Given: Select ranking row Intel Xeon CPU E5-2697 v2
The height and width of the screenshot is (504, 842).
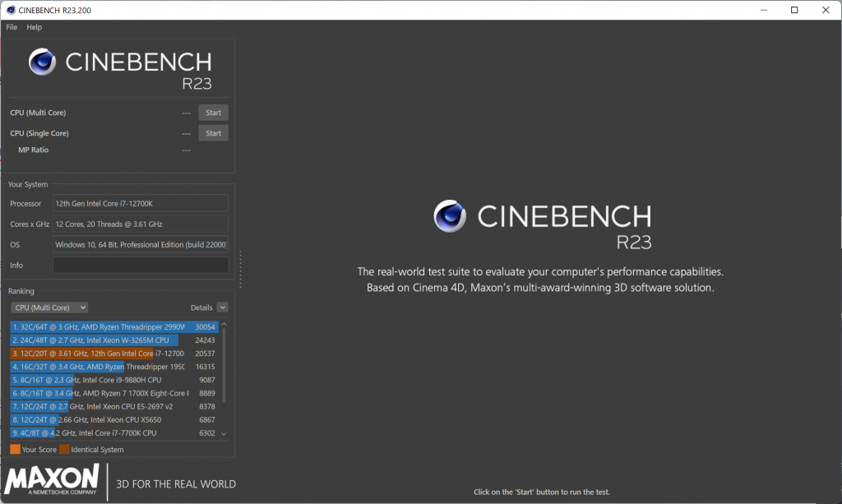Looking at the screenshot, I should (x=113, y=406).
